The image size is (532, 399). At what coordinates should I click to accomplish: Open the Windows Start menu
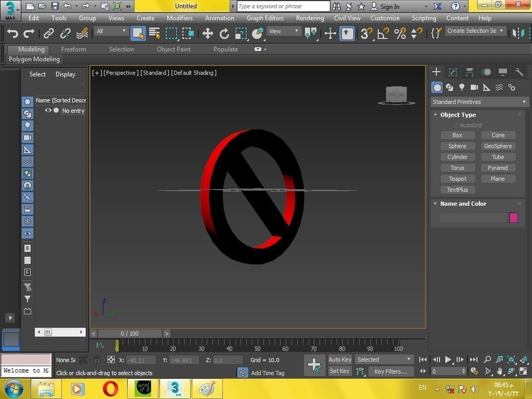pos(12,389)
